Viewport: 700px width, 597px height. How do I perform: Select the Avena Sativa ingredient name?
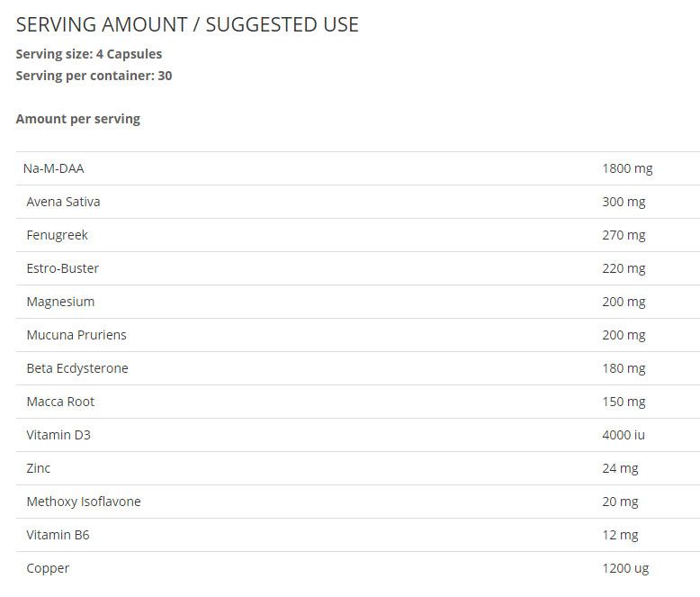(63, 202)
